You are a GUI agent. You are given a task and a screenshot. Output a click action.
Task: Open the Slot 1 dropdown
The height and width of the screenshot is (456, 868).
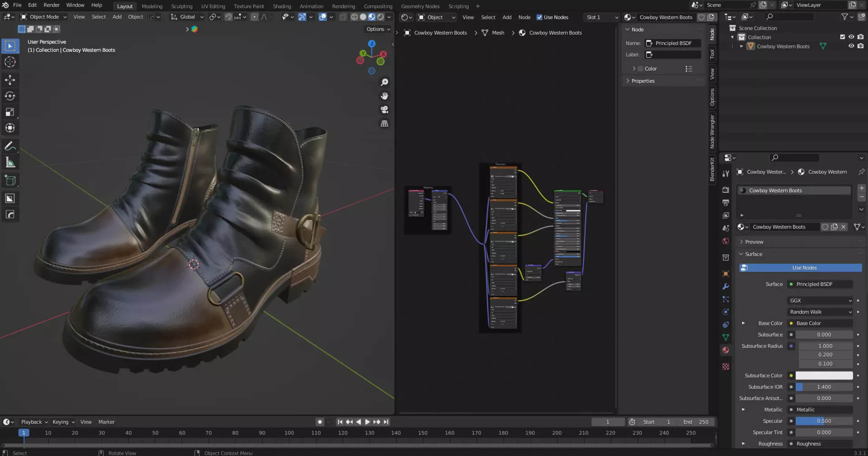(602, 17)
